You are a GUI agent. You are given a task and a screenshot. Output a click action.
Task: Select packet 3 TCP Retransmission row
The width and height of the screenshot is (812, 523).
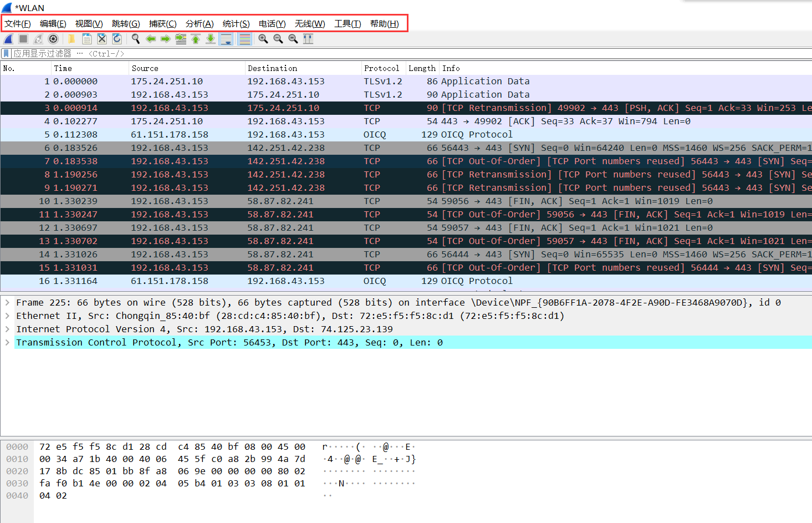[x=406, y=108]
